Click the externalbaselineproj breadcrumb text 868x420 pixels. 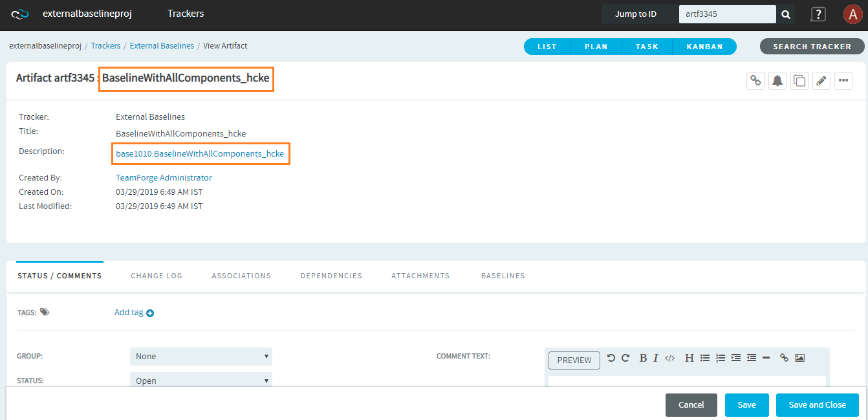pyautogui.click(x=45, y=46)
